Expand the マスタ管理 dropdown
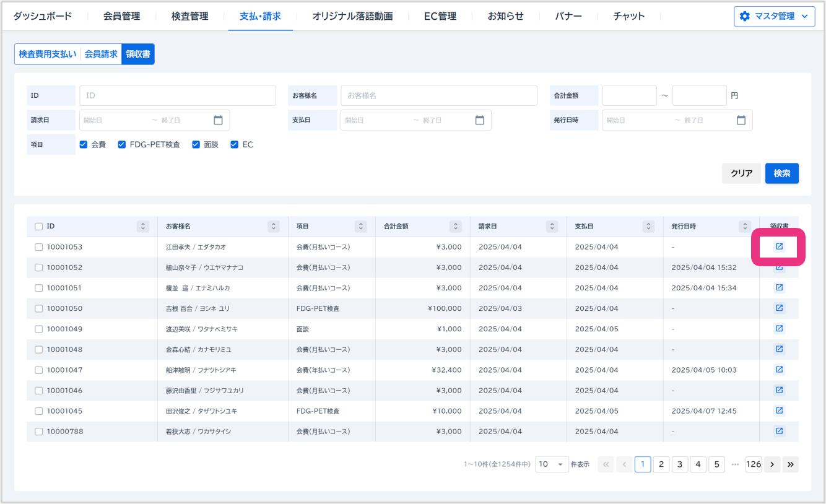Viewport: 826px width, 504px height. 774,16
